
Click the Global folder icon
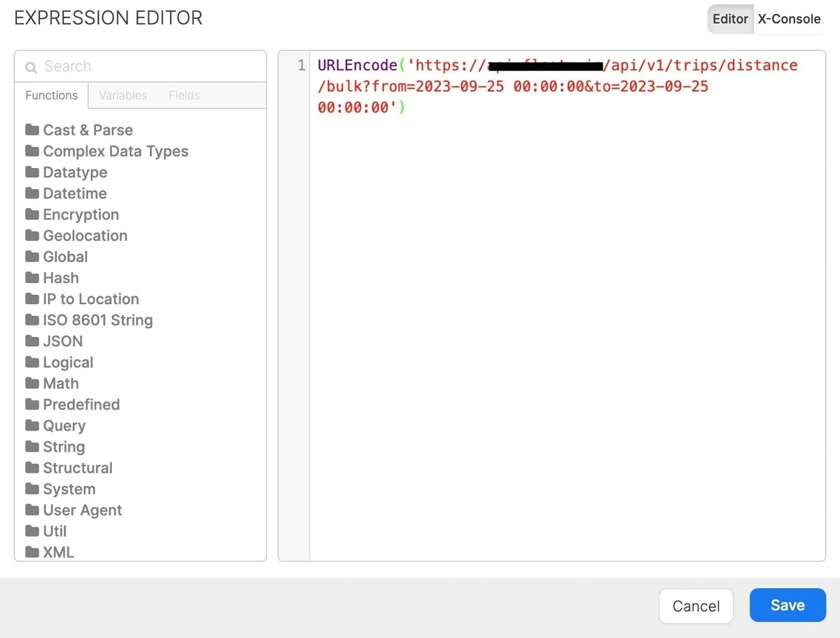click(32, 256)
